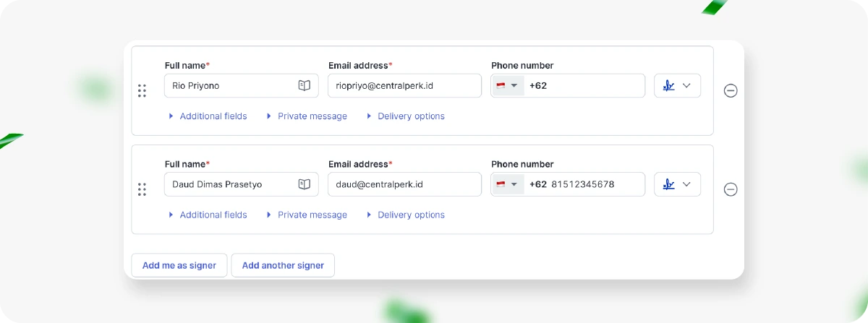Open address book icon in Daud Dimas Prasetyo field
The image size is (868, 323).
pyautogui.click(x=305, y=184)
